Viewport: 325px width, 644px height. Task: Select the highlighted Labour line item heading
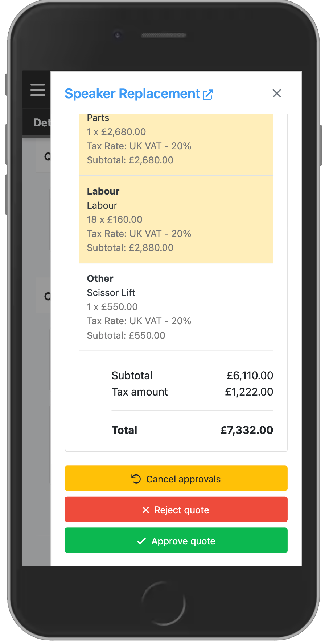click(x=103, y=191)
